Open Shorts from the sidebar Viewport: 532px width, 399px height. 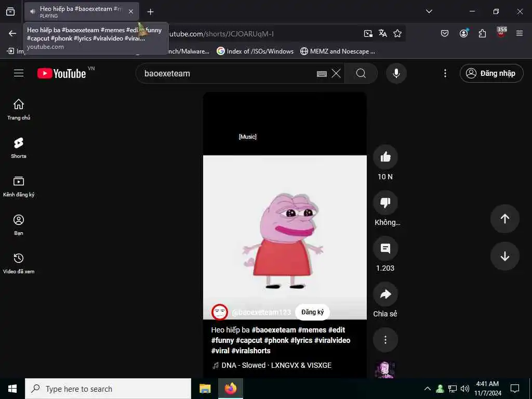tap(19, 148)
